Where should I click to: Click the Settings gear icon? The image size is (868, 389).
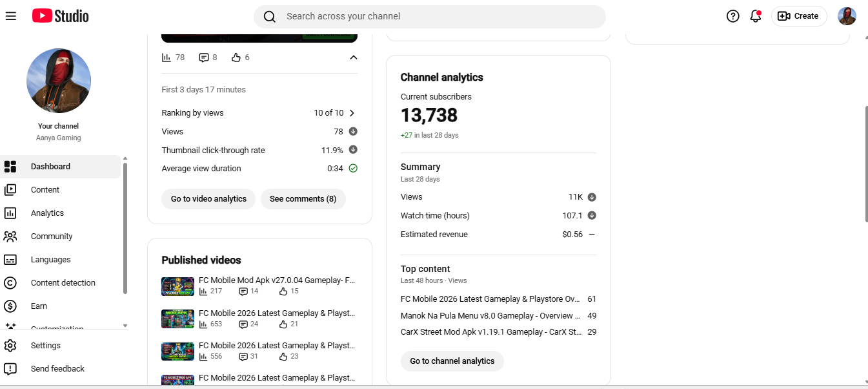click(10, 346)
